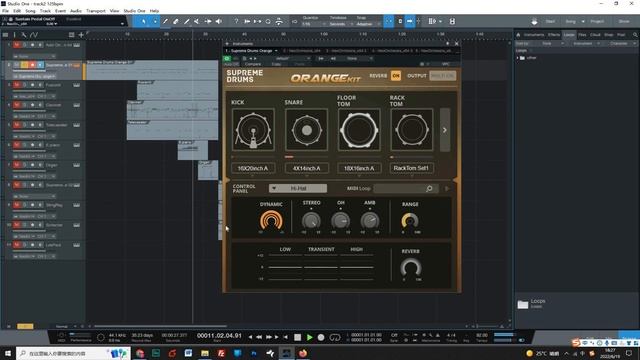
Task: Mute the Supreme Drums Orange track
Action: tap(17, 65)
